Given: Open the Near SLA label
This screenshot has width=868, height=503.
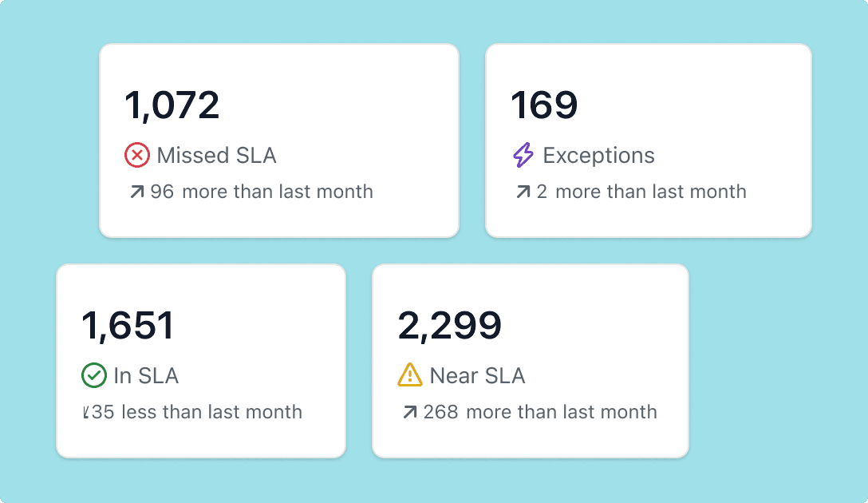Looking at the screenshot, I should click(x=477, y=375).
